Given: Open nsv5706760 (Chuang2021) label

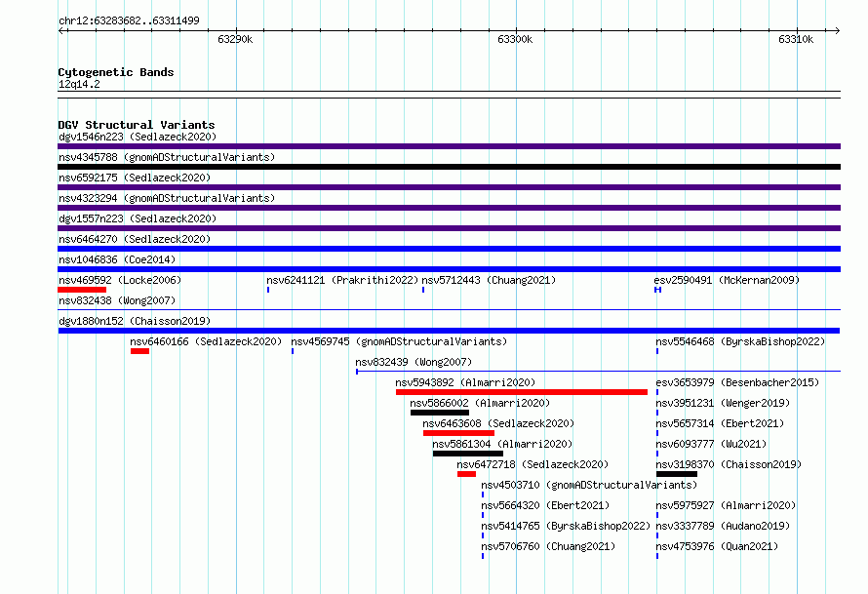Looking at the screenshot, I should point(548,546).
